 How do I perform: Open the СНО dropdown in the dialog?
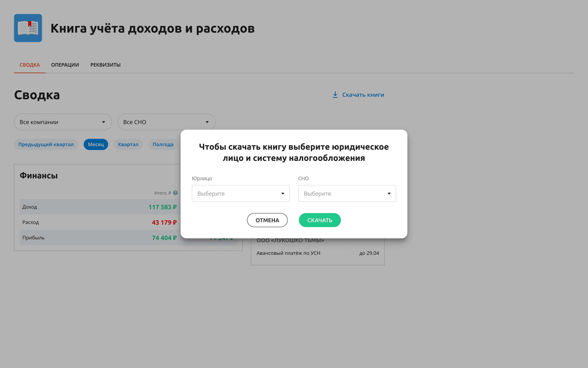coord(347,193)
